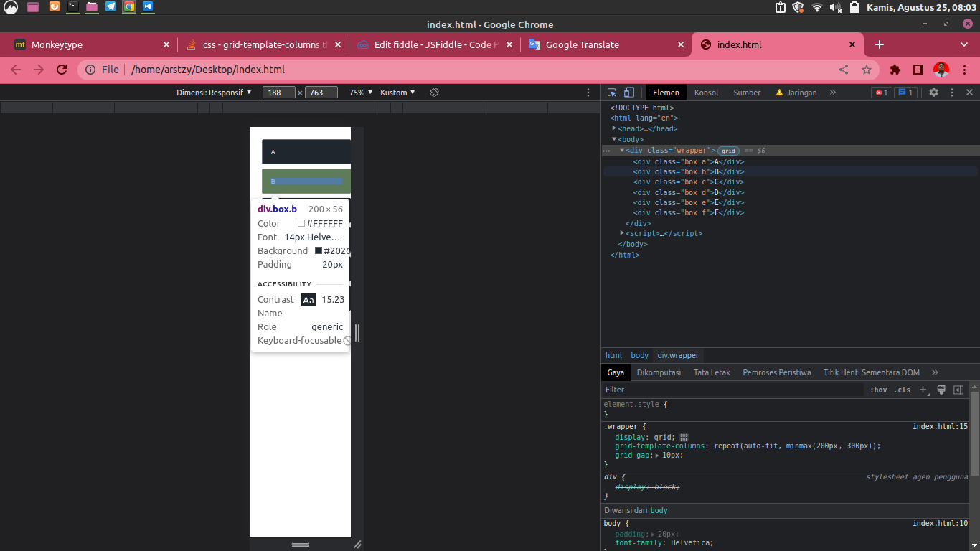Switch to the Google Translate tab
980x551 pixels.
(605, 44)
